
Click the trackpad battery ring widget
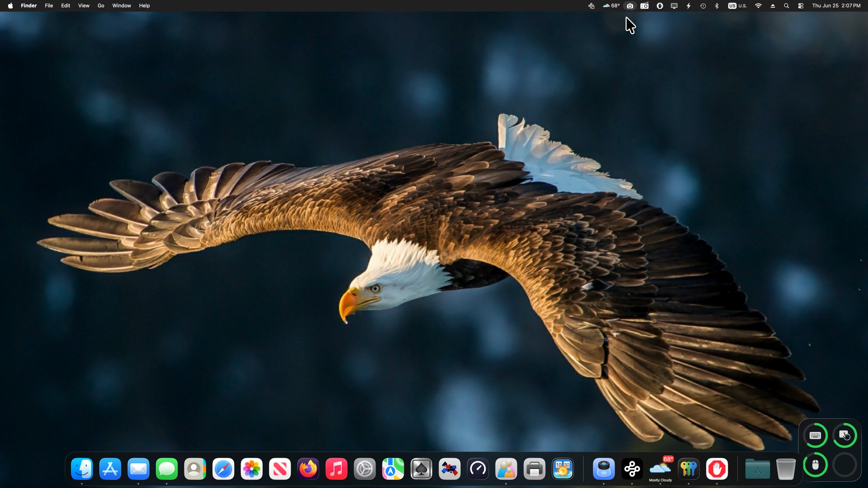(845, 435)
